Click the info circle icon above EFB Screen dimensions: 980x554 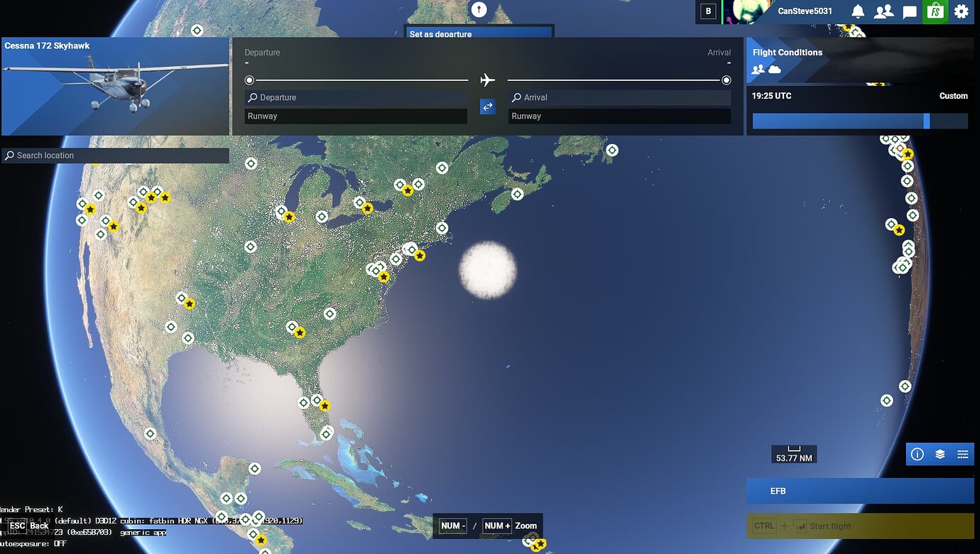(917, 453)
